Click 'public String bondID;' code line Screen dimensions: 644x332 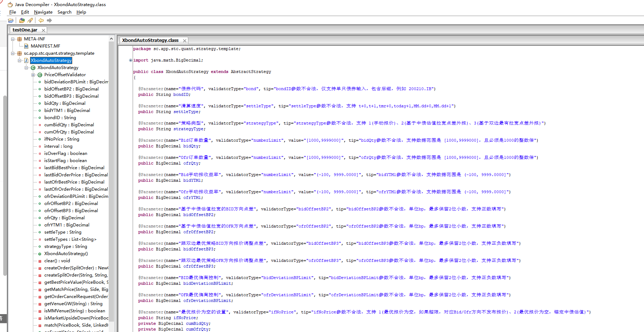point(164,94)
